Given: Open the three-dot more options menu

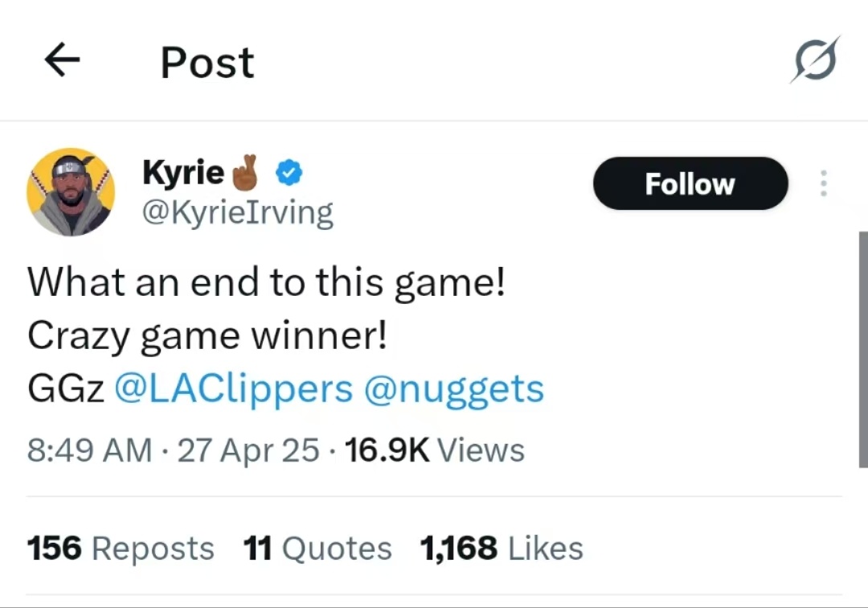Looking at the screenshot, I should click(x=824, y=183).
